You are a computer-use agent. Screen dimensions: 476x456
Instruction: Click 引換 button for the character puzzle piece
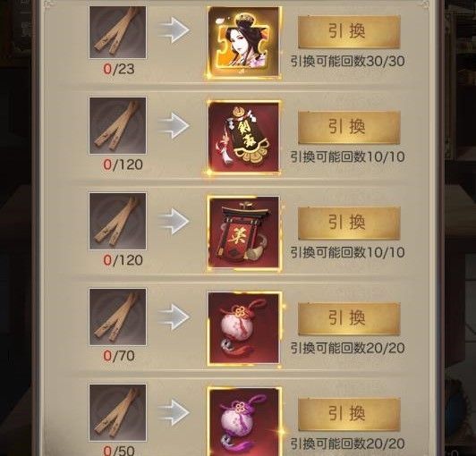349,31
